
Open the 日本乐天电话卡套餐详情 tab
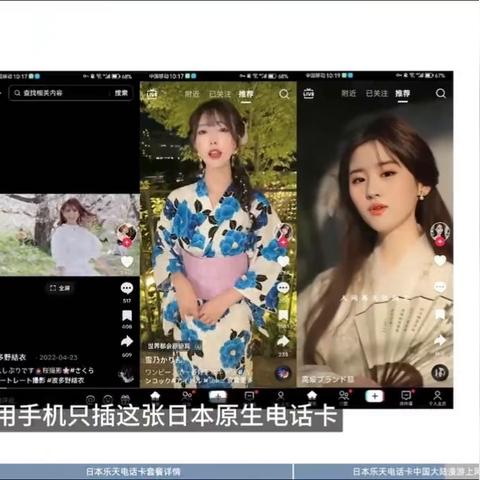(133, 471)
